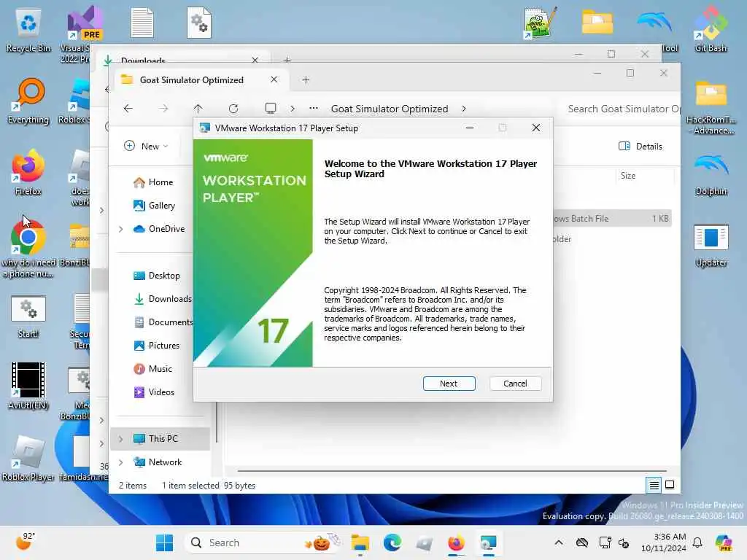
Task: Click the taskbar Search box
Action: pyautogui.click(x=262, y=542)
